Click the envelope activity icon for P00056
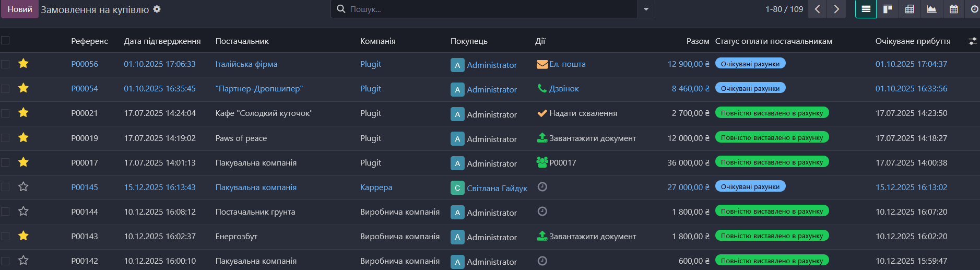 [x=542, y=64]
